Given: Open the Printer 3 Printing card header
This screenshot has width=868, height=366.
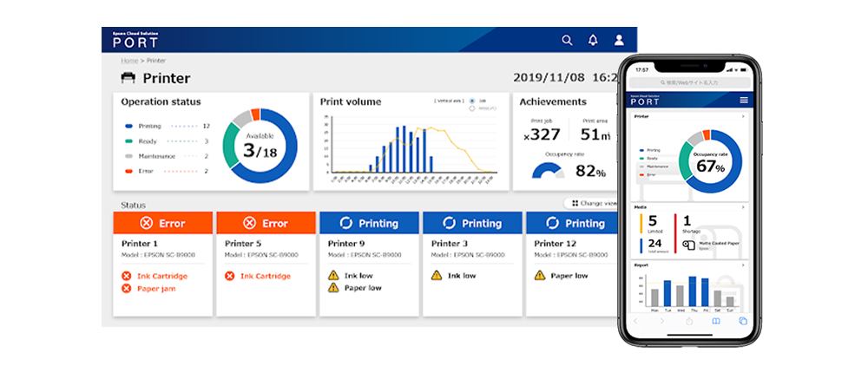Looking at the screenshot, I should point(472,223).
